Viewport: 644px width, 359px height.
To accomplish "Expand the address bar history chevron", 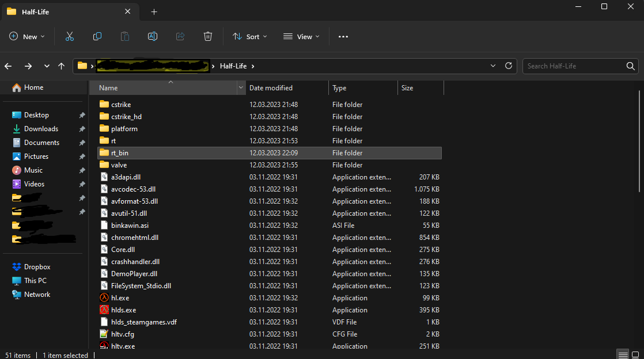I will pyautogui.click(x=493, y=66).
